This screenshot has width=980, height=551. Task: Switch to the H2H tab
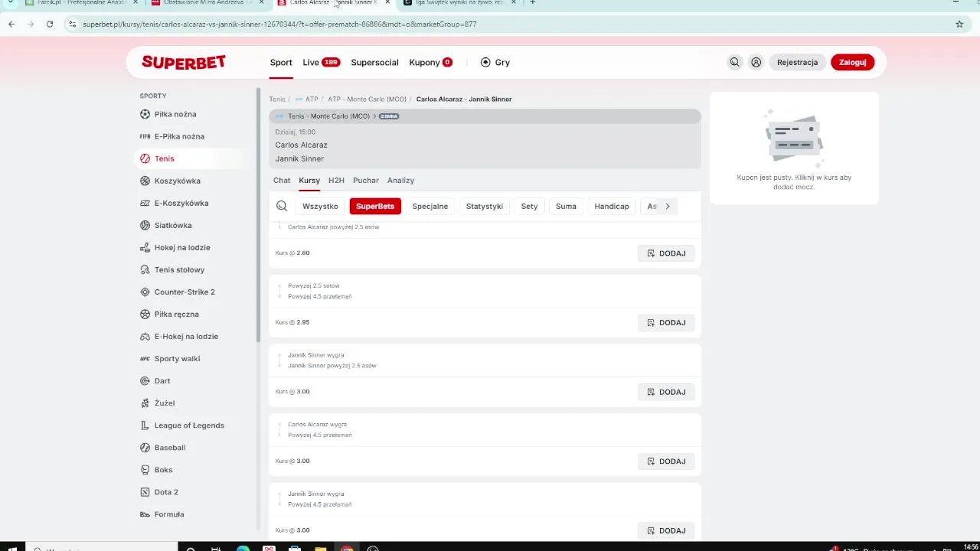tap(336, 181)
